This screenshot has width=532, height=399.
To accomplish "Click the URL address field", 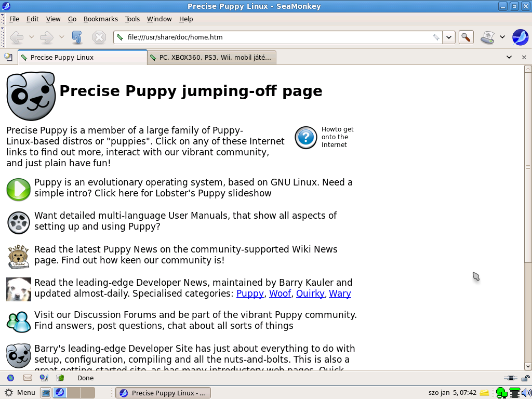I will click(278, 37).
